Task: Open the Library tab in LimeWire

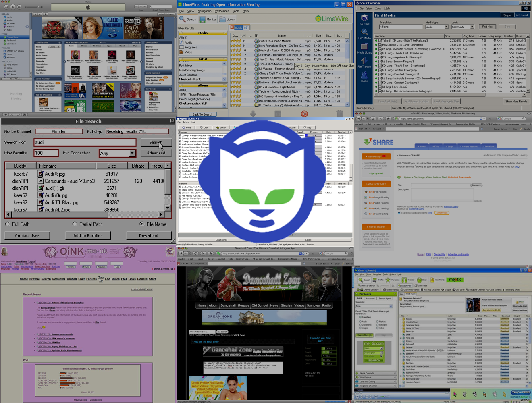Action: [228, 19]
